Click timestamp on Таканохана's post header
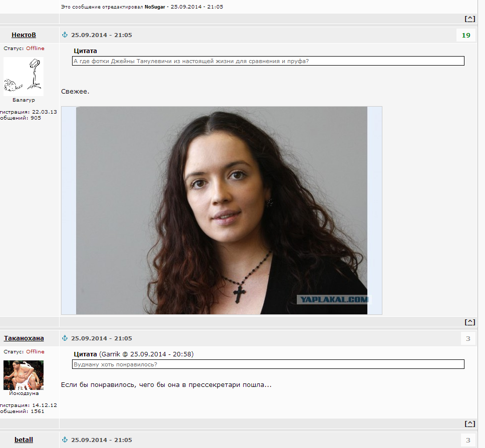The height and width of the screenshot is (448, 485). click(x=102, y=338)
